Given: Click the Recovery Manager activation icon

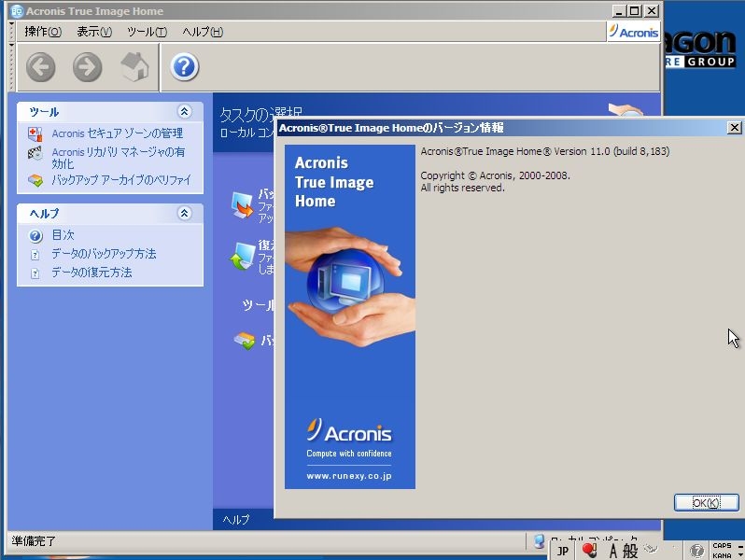Looking at the screenshot, I should tap(35, 153).
